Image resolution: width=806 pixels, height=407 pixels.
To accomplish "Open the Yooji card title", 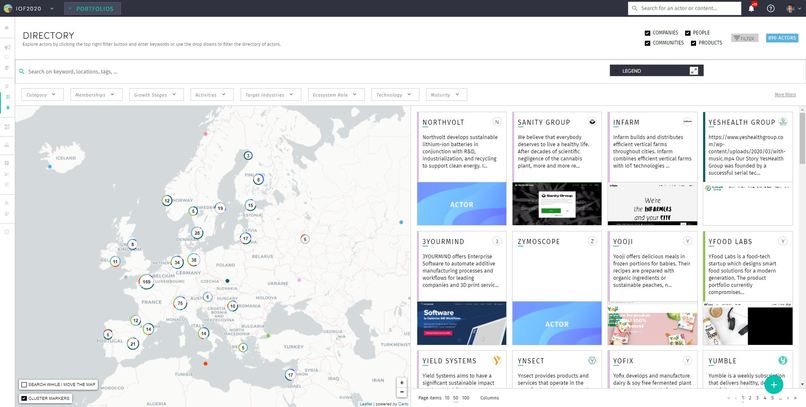I will [623, 242].
